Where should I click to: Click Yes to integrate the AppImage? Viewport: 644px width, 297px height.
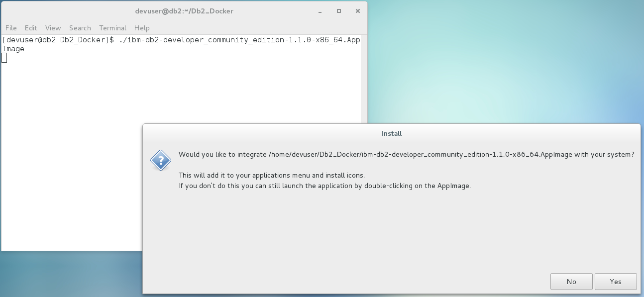pyautogui.click(x=616, y=282)
